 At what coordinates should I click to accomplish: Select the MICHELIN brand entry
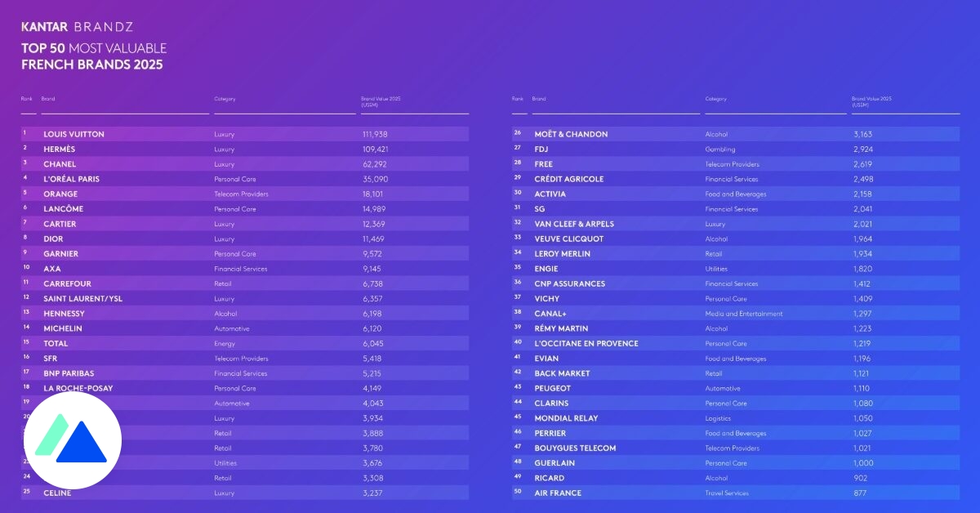(x=62, y=328)
